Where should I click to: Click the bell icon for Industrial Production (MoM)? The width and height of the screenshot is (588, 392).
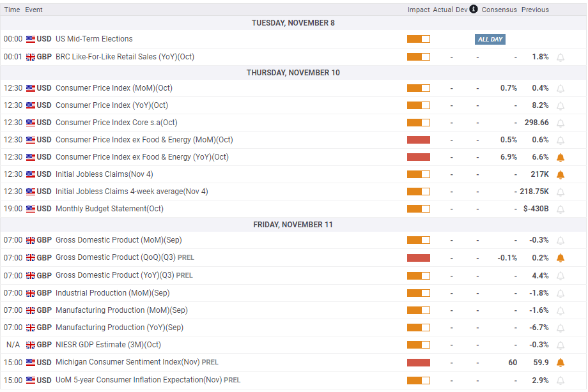point(561,294)
